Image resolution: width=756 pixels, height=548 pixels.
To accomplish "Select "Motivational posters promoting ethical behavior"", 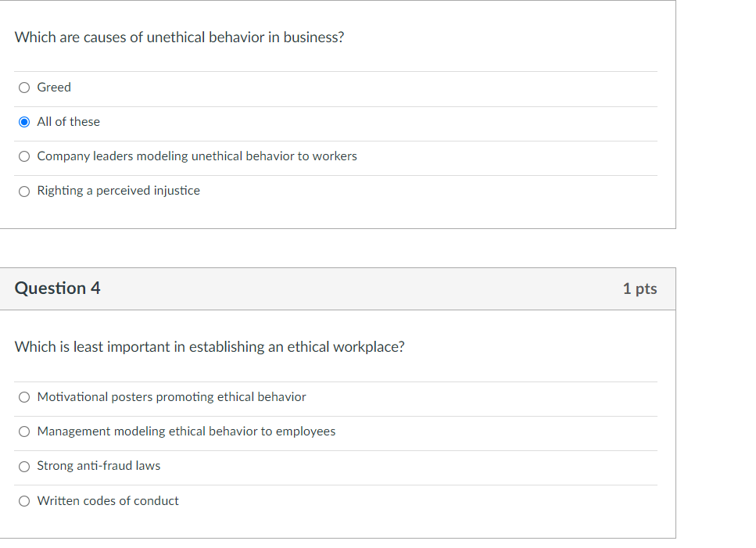I will click(23, 396).
